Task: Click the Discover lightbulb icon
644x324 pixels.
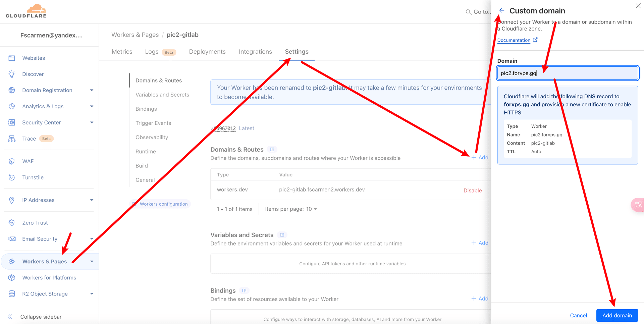Action: (x=12, y=74)
